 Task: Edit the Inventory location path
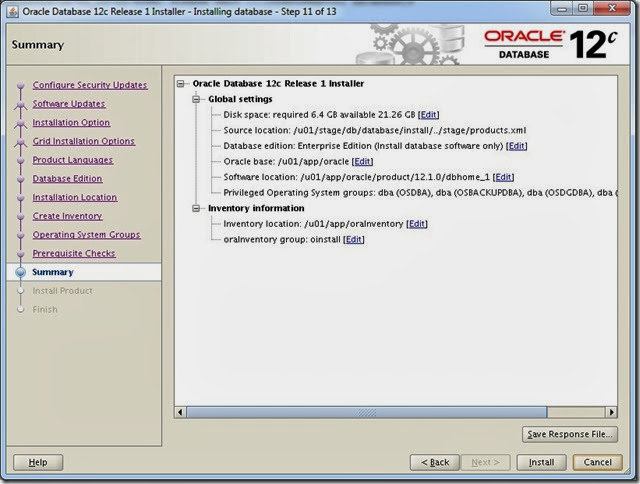(417, 224)
